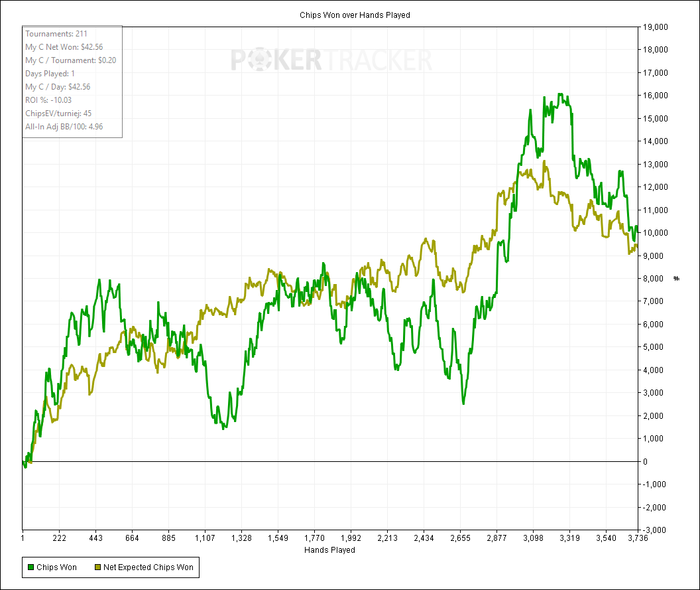Click the 2,655 x-axis tick label
Image resolution: width=700 pixels, height=590 pixels.
460,538
